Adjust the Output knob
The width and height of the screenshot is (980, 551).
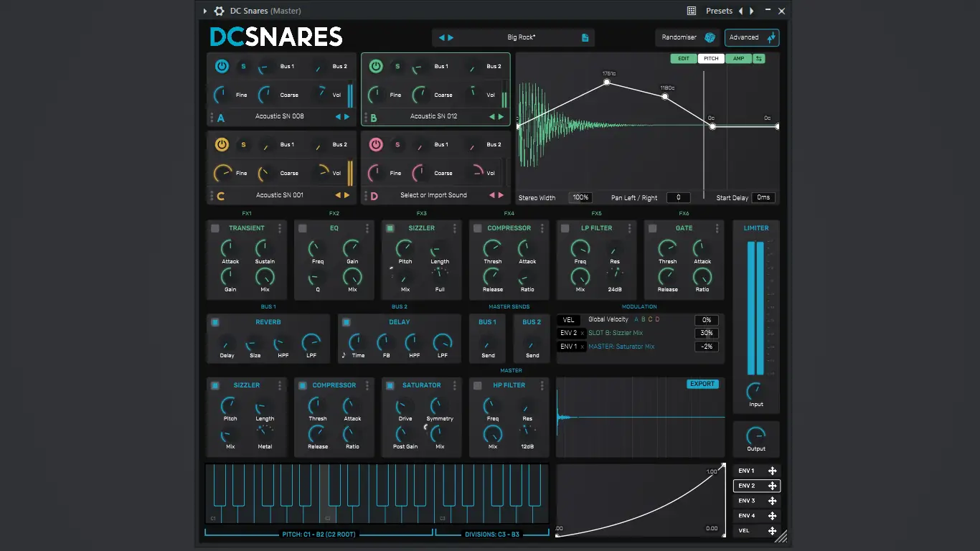click(x=755, y=435)
